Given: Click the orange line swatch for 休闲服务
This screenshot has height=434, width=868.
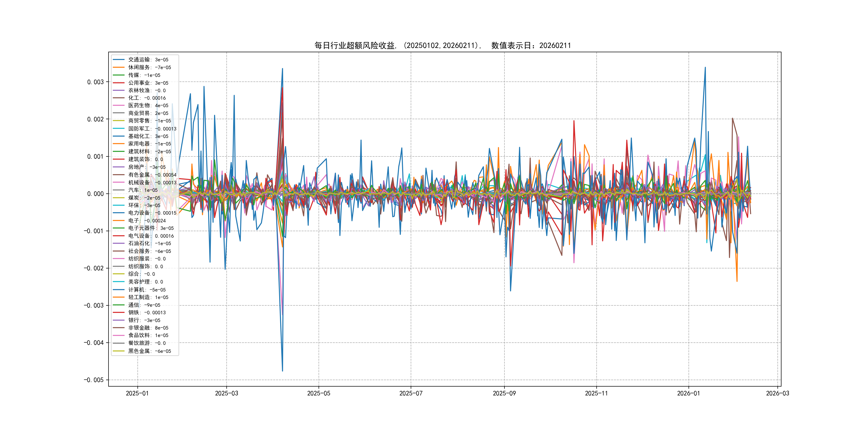Looking at the screenshot, I should (x=119, y=68).
